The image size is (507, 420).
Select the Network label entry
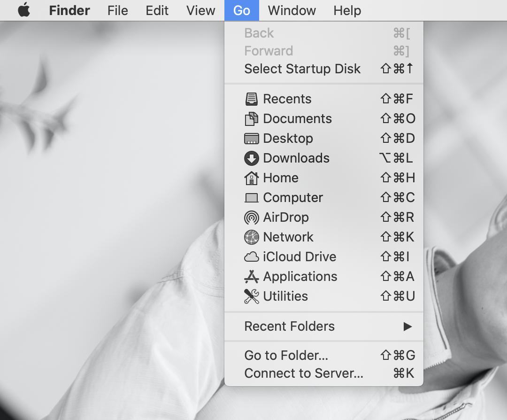pos(288,237)
